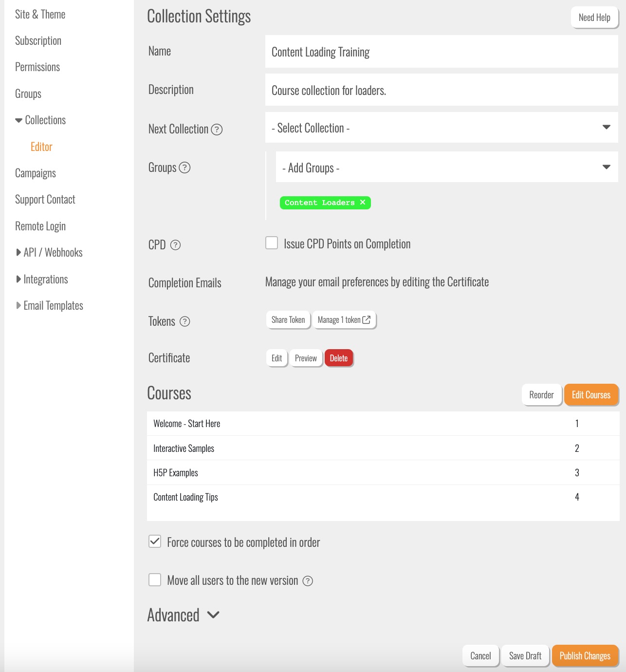Image resolution: width=626 pixels, height=672 pixels.
Task: Open Manage 1 token external link
Action: pyautogui.click(x=344, y=320)
